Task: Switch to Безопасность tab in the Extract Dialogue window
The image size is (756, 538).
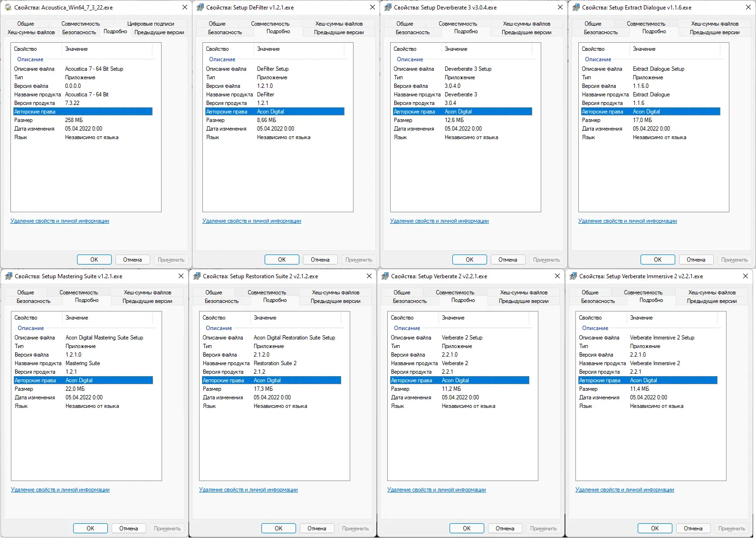Action: [x=601, y=32]
